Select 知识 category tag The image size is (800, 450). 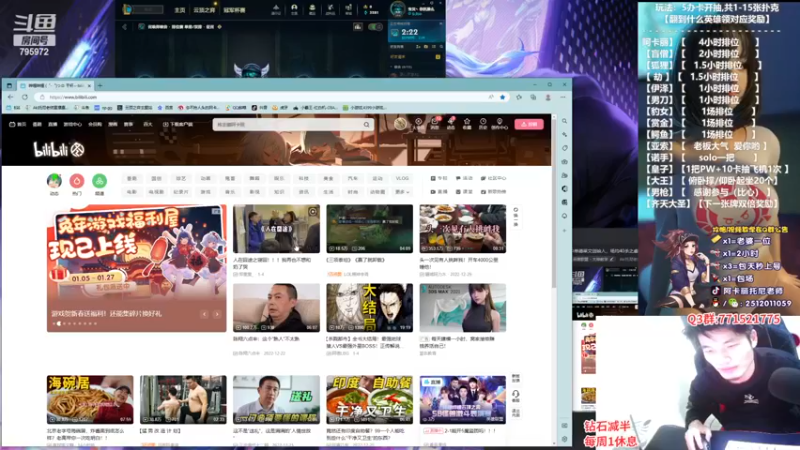pyautogui.click(x=279, y=192)
